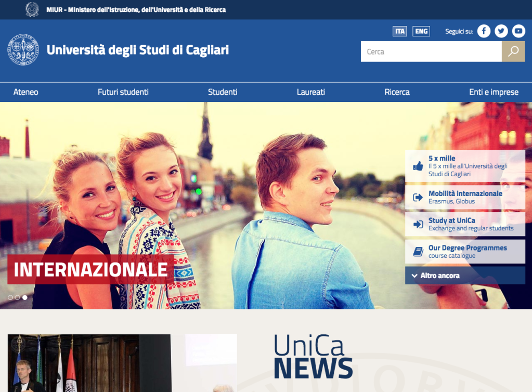Click the arrow icon beside Mobilità internazionale
532x392 pixels.
[418, 197]
